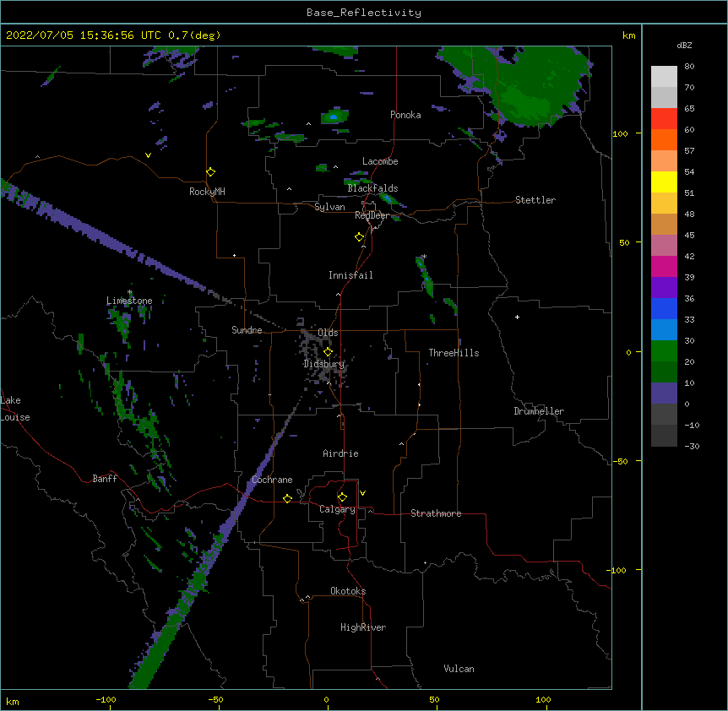Viewport: 728px width, 711px height.
Task: Click the white plus marker east of ThreeHills
Action: 517,317
